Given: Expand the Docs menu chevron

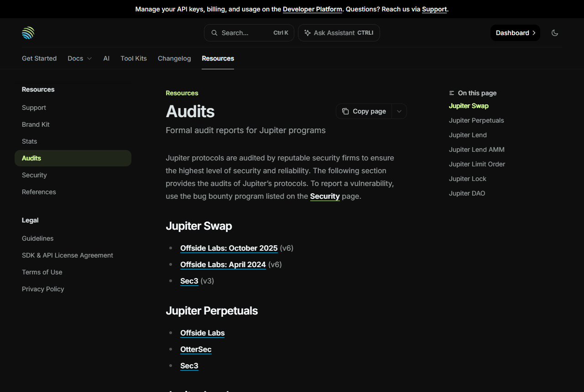Looking at the screenshot, I should pyautogui.click(x=89, y=58).
